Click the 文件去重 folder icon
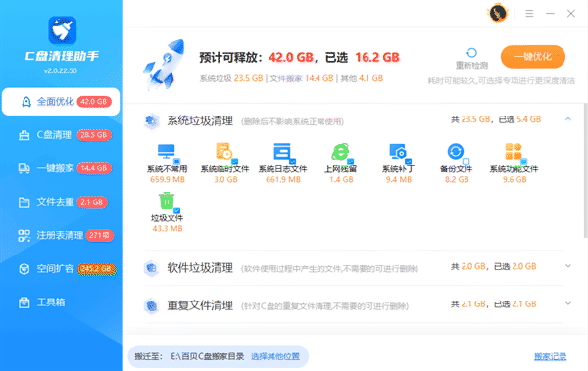Viewport: 588px width, 371px height. point(24,202)
